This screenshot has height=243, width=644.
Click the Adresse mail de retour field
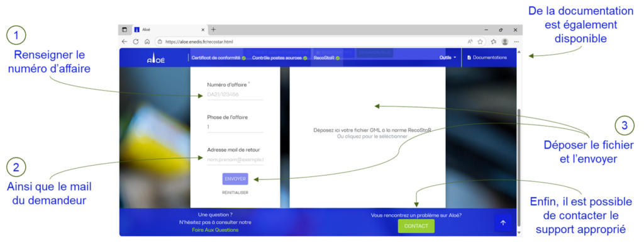[x=235, y=159]
